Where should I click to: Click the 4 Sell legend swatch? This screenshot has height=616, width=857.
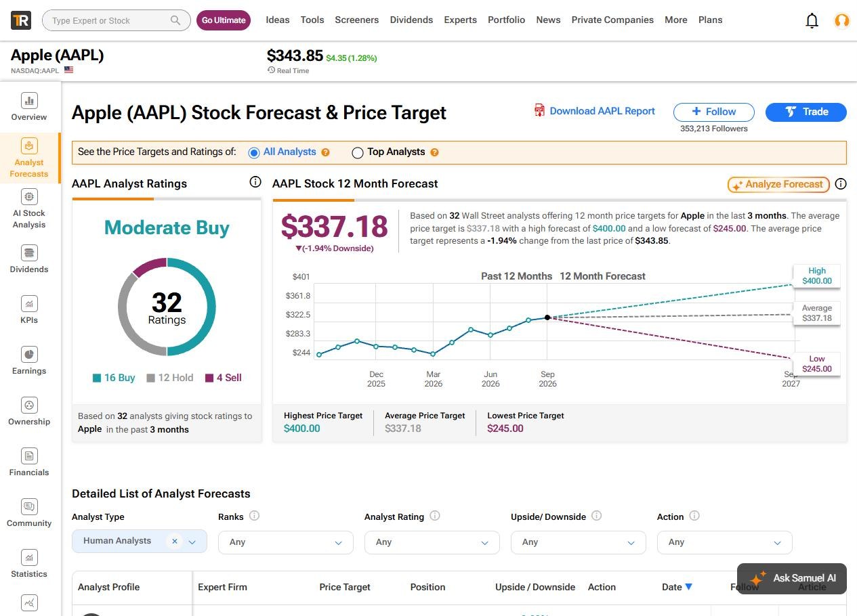point(209,378)
